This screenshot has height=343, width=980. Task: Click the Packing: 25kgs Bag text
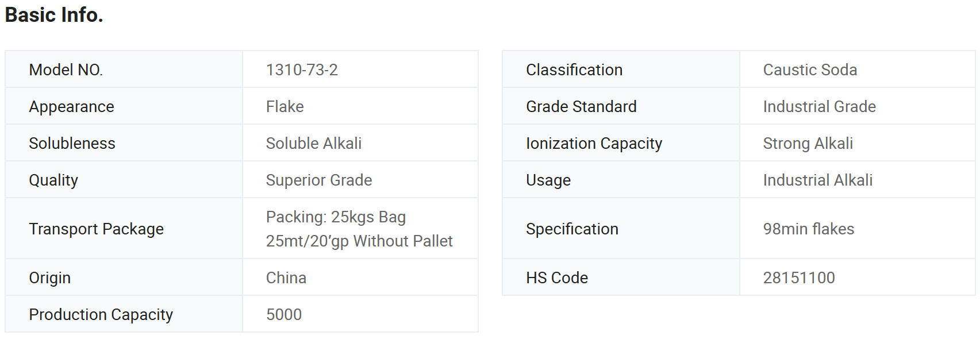336,217
